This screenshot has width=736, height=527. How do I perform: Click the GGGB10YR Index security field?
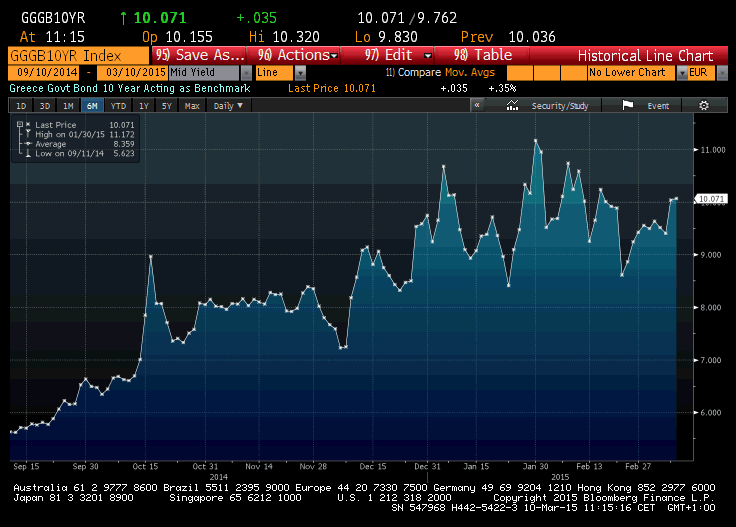tap(78, 56)
